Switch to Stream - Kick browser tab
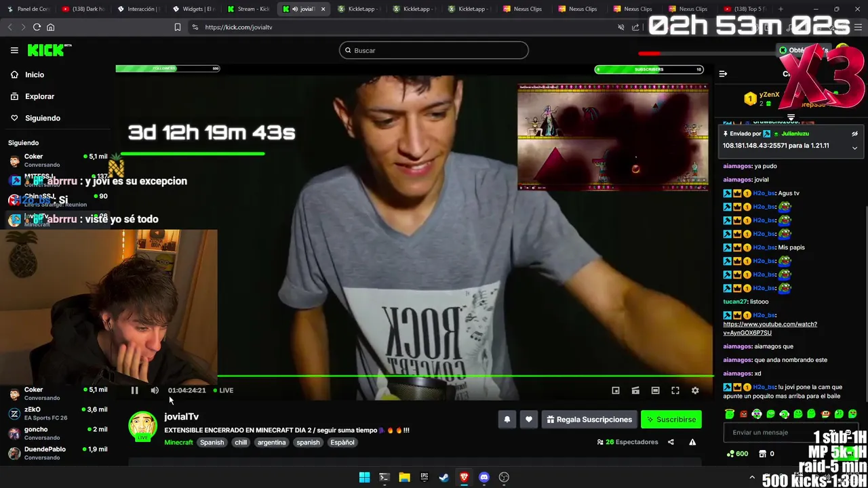868x488 pixels. (248, 9)
